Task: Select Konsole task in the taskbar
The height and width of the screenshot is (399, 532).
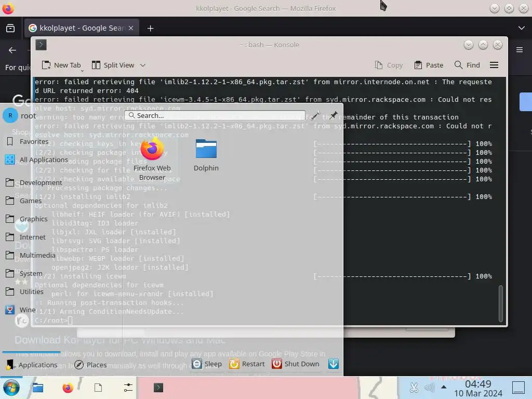Action: tap(158, 388)
